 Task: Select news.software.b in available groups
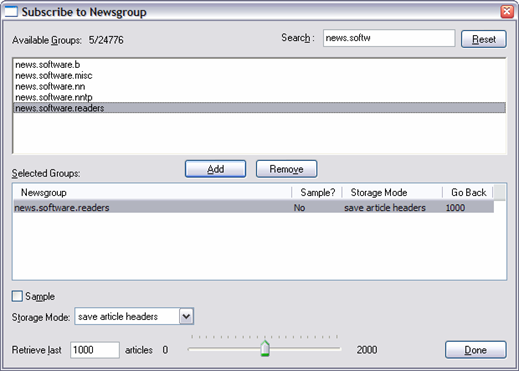pyautogui.click(x=259, y=64)
